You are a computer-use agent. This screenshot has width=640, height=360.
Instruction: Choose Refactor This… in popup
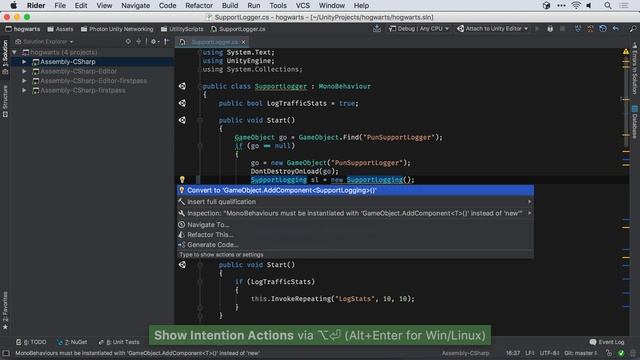(x=355, y=235)
